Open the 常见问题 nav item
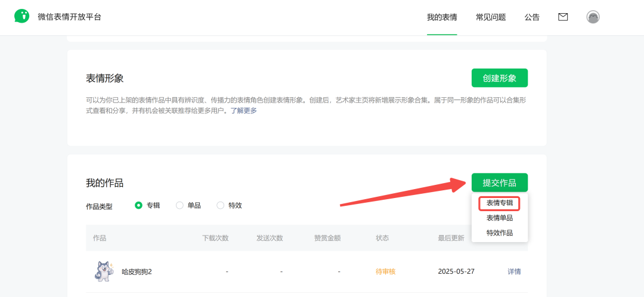The width and height of the screenshot is (644, 297). pyautogui.click(x=491, y=17)
